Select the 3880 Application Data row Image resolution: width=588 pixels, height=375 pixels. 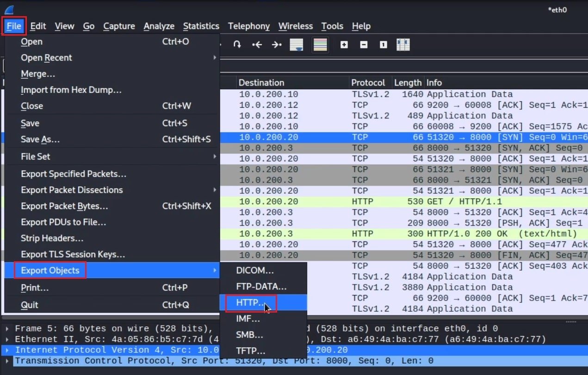pos(447,288)
